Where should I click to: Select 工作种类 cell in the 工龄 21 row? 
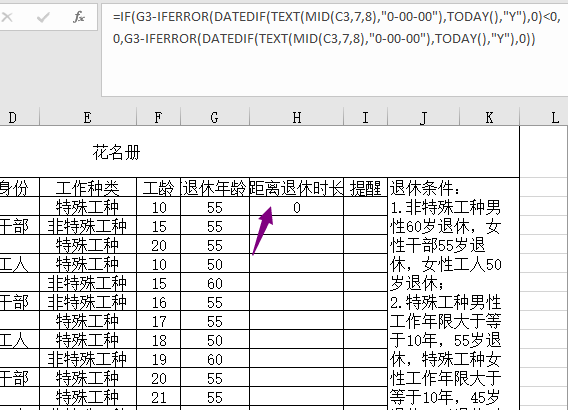(x=88, y=397)
